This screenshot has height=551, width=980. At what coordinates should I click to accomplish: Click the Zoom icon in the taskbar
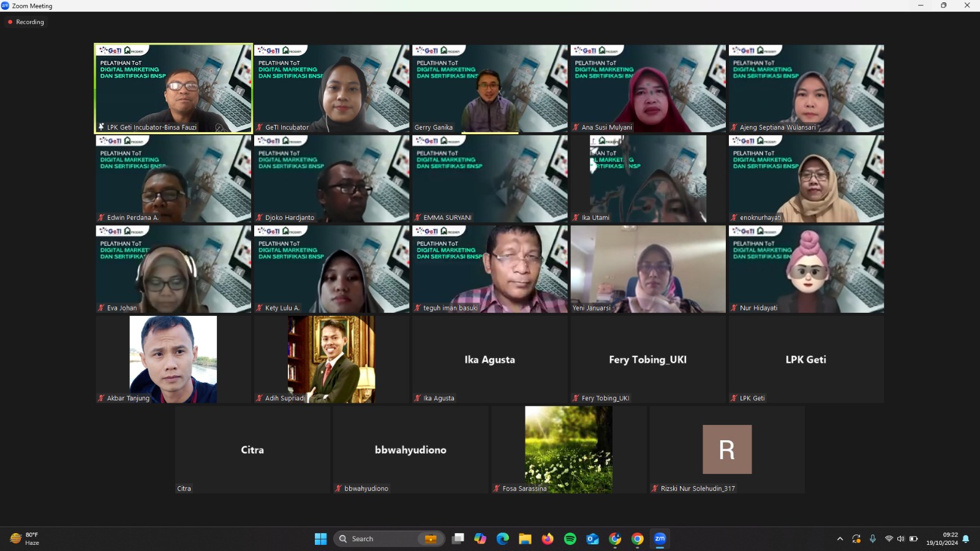660,539
